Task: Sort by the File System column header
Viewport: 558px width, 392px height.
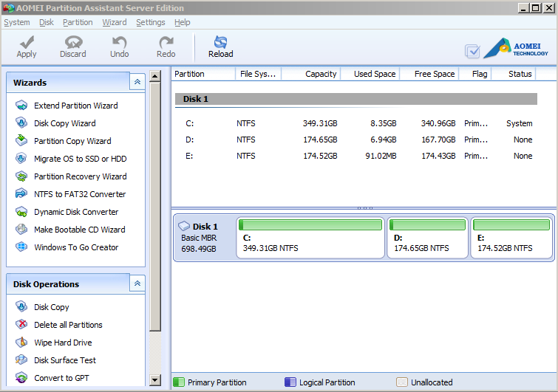Action: pos(259,74)
